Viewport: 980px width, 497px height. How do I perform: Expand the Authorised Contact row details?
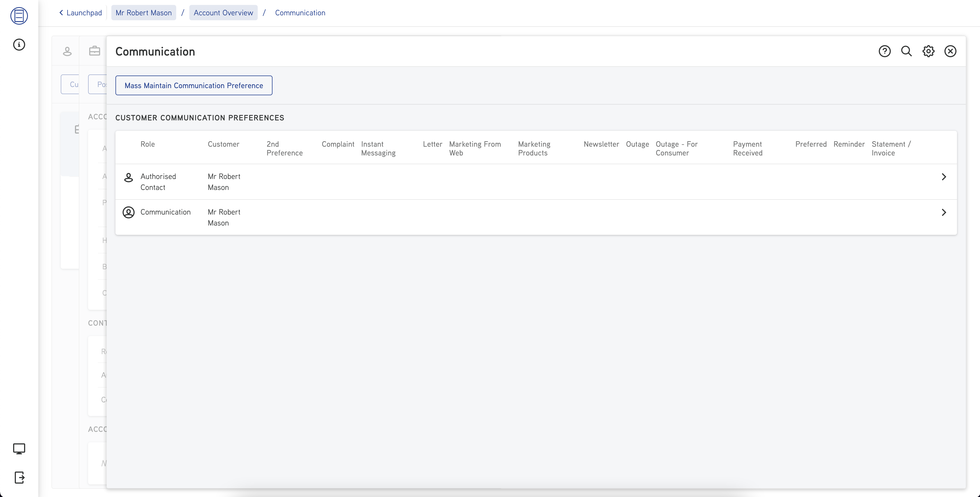(x=944, y=176)
